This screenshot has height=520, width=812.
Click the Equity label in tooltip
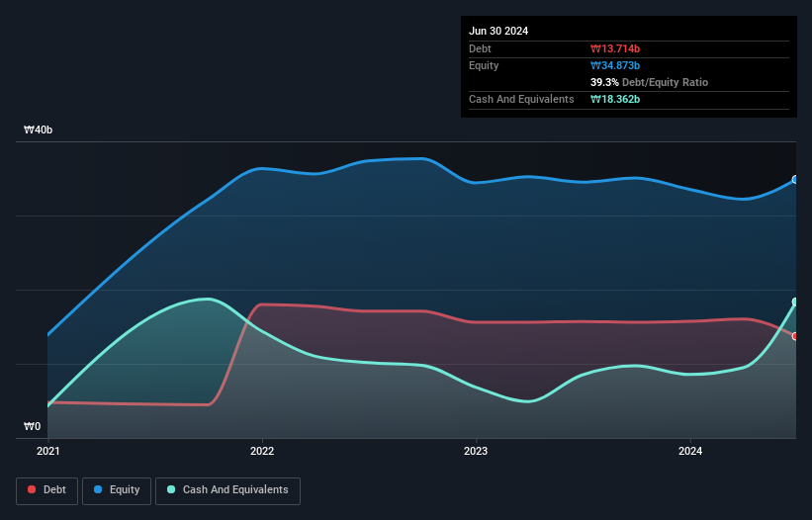coord(484,65)
